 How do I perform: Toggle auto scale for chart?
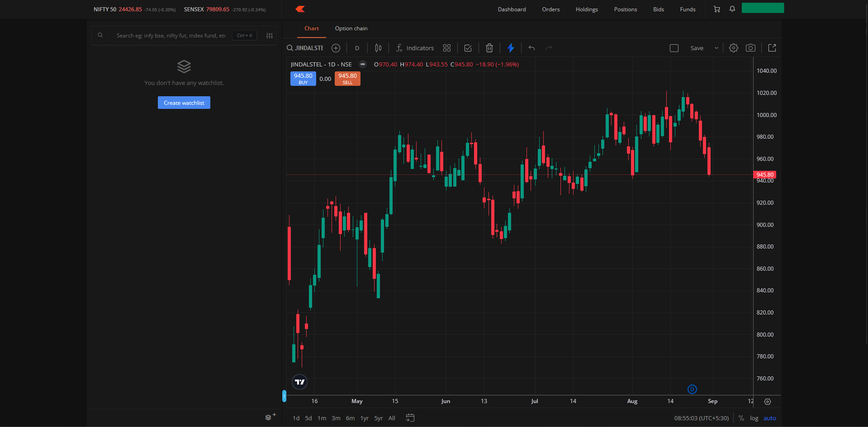tap(769, 418)
